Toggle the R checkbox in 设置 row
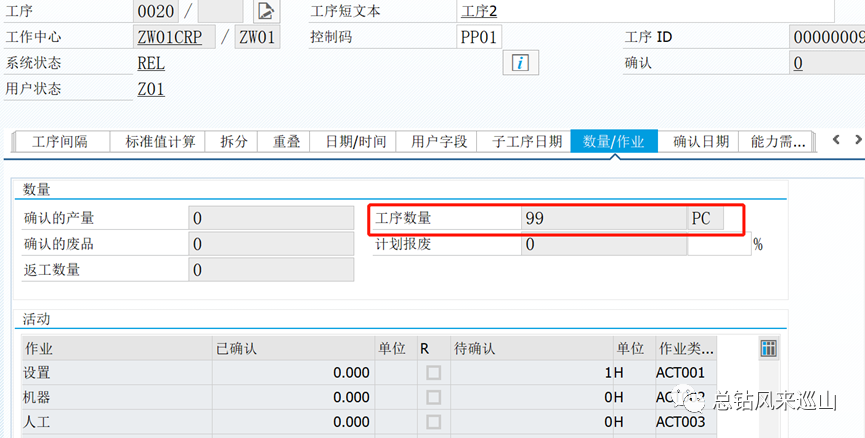 (434, 373)
